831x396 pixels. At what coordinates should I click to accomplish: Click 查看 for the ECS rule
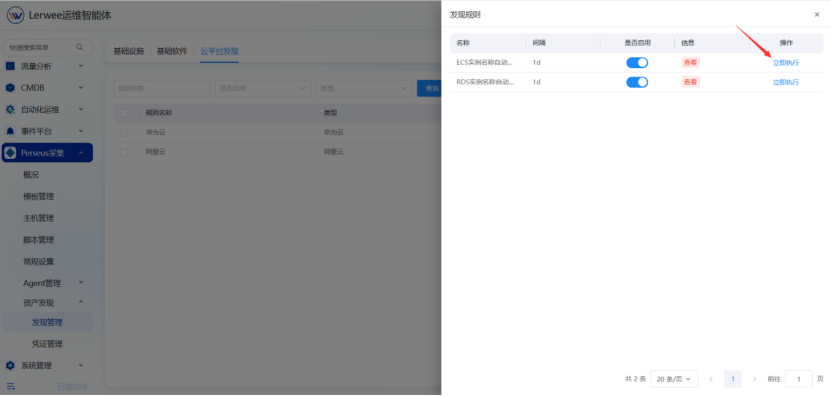(691, 63)
